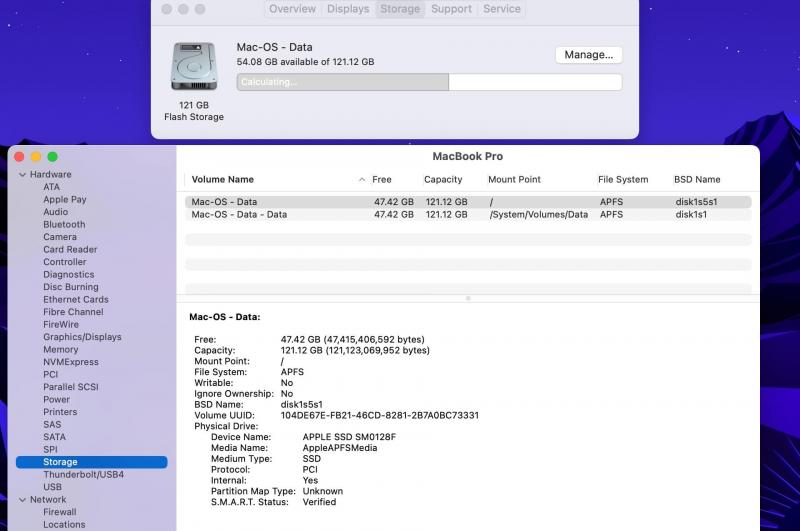This screenshot has width=800, height=531.
Task: Minimize the System Information window
Action: 36,157
